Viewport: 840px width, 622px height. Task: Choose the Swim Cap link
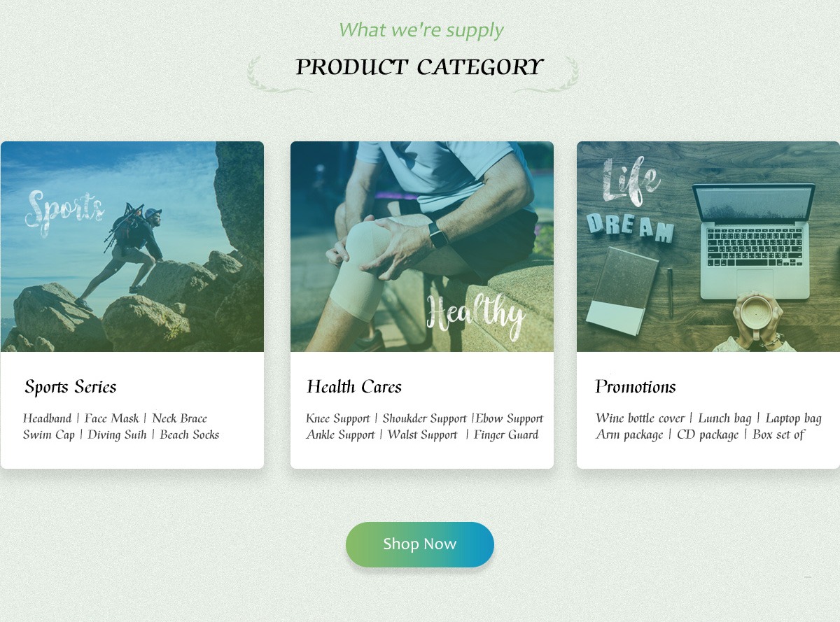(x=48, y=434)
